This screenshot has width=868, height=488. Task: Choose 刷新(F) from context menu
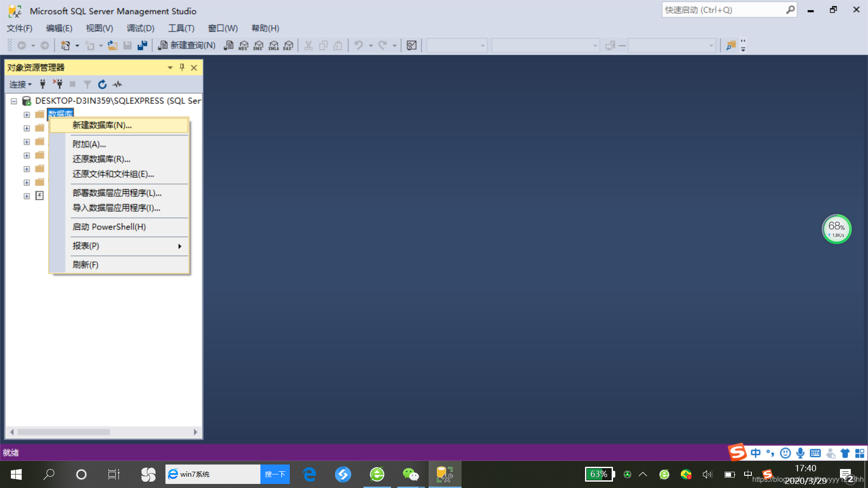click(119, 265)
